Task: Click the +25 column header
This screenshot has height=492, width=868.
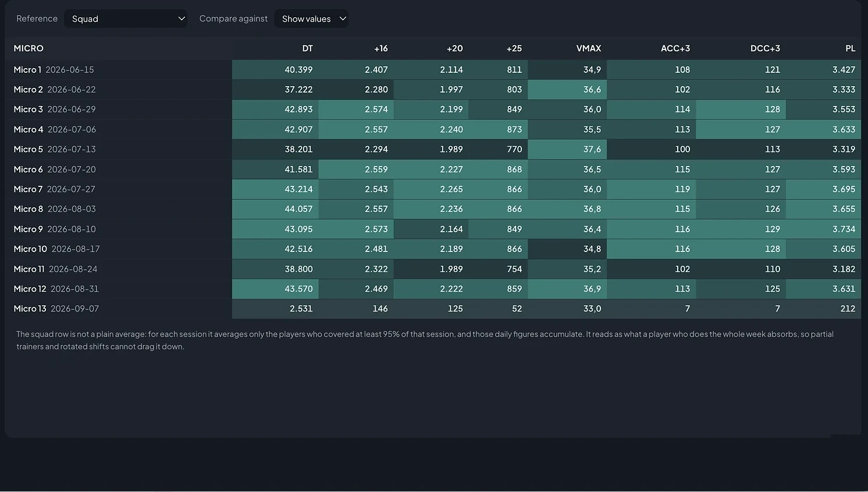Action: click(x=514, y=48)
